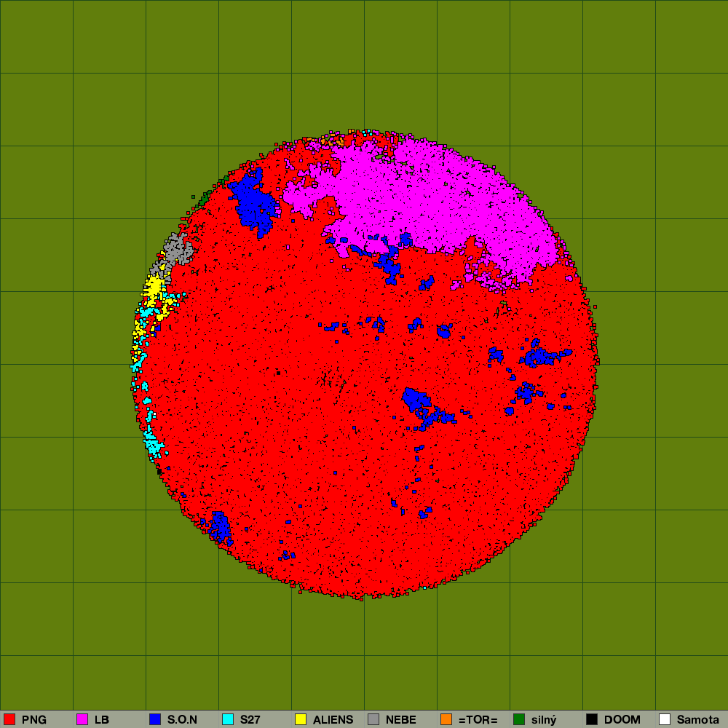Viewport: 728px width, 728px height.
Task: Click the cyan S27 legend swatch
Action: coord(228,719)
